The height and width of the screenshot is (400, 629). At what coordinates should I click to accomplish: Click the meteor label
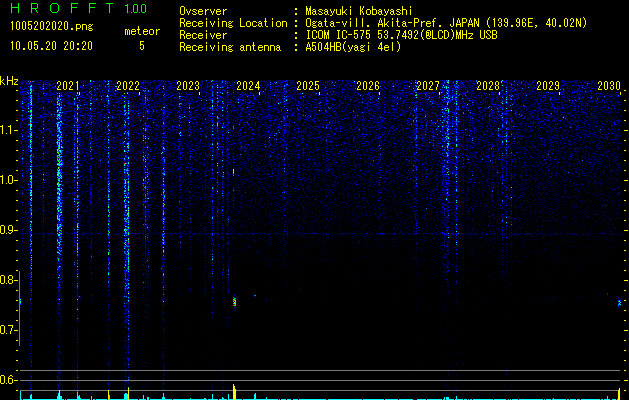tap(142, 31)
